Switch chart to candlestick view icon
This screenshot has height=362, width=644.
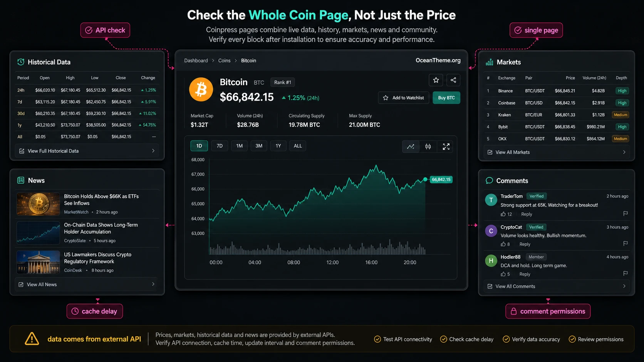pos(428,147)
